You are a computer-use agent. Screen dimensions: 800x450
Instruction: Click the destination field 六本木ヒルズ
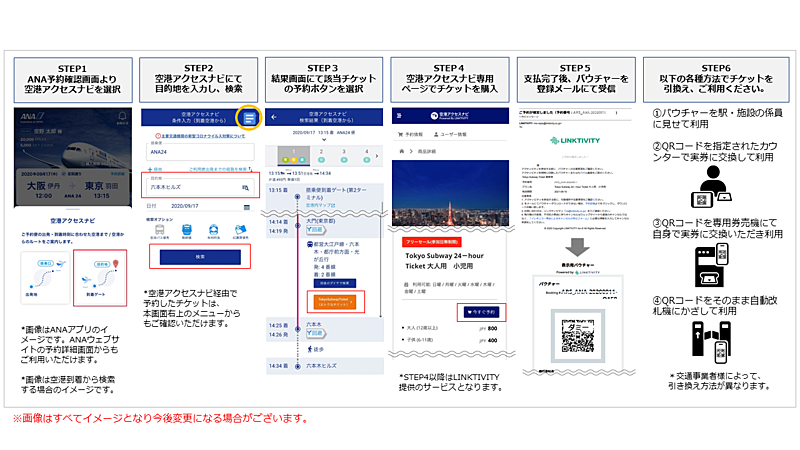point(200,186)
